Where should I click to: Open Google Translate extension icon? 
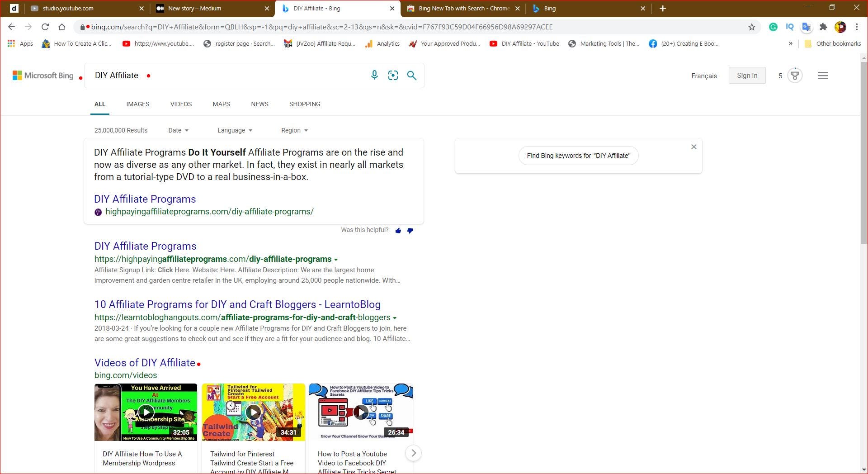807,27
